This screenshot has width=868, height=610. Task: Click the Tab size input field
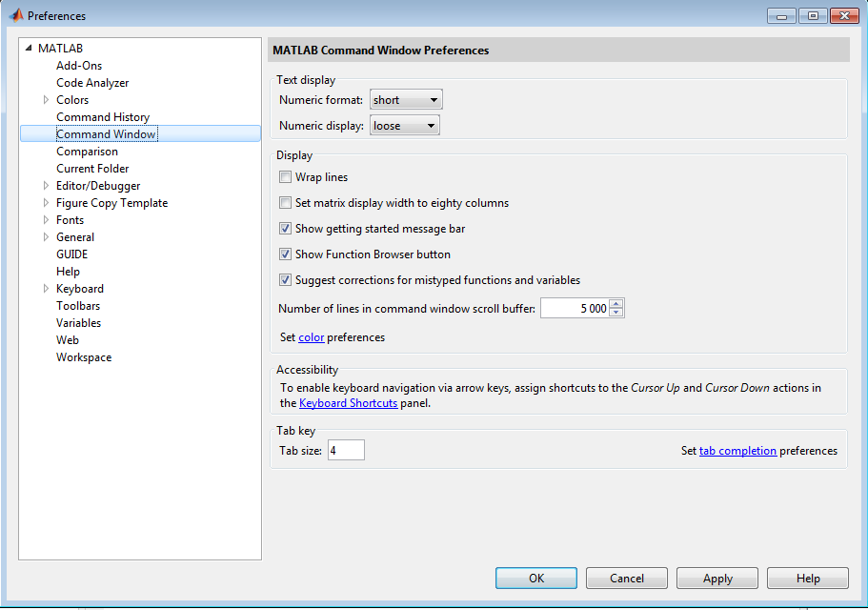coord(346,450)
